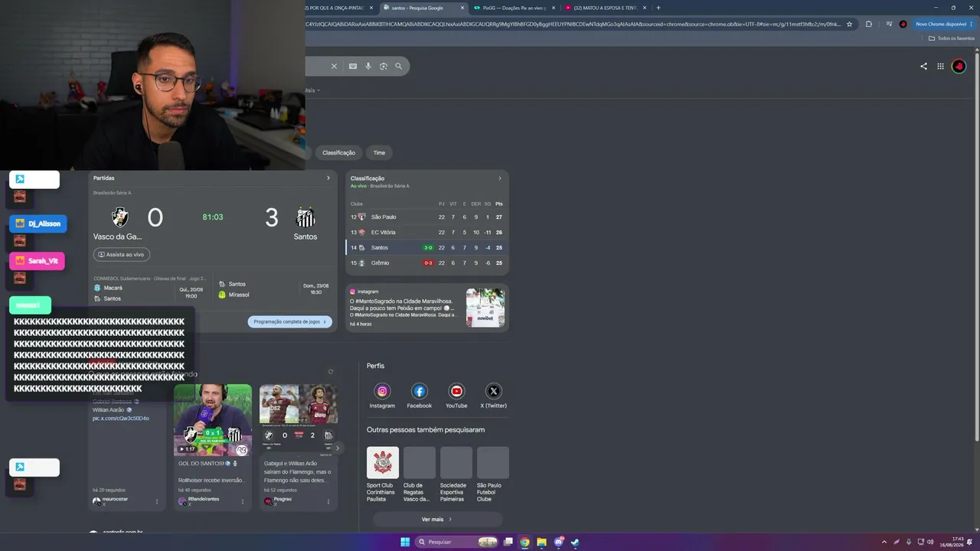Select the Grêmio row in standings
The height and width of the screenshot is (551, 980).
pos(427,263)
